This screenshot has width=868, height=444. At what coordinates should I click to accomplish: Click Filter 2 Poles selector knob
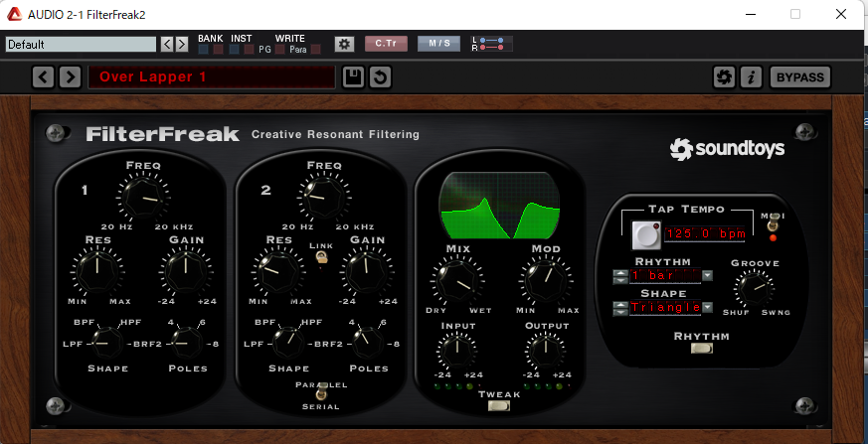point(368,344)
